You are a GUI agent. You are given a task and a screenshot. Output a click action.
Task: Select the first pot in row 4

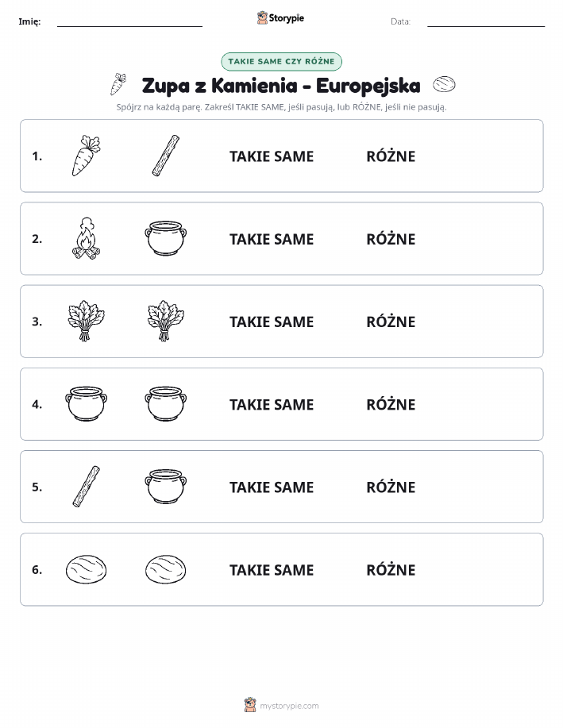tap(87, 403)
